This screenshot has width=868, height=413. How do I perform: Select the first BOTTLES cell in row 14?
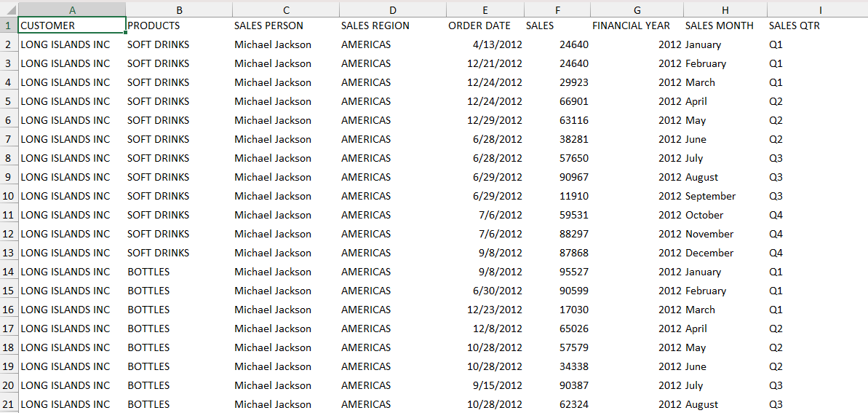[179, 272]
